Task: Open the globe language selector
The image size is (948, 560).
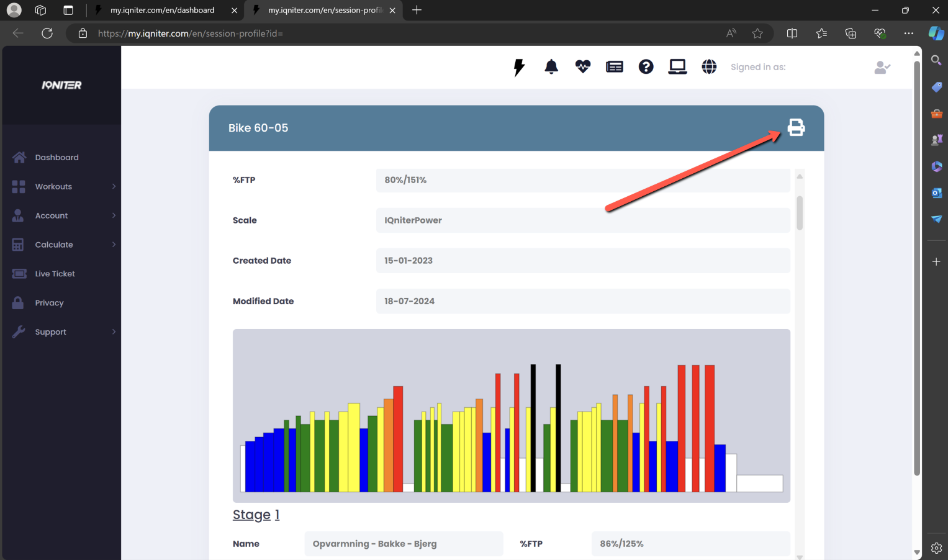Action: pos(709,67)
